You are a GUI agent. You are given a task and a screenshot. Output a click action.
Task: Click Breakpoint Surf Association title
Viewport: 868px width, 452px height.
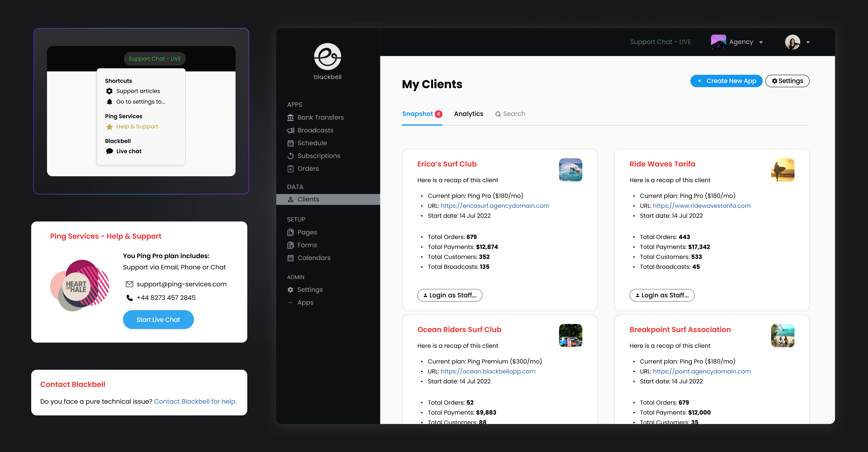pos(680,330)
